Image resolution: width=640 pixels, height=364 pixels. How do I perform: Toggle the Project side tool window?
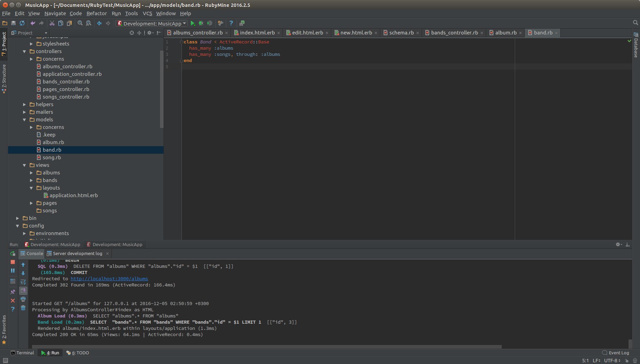(x=4, y=44)
